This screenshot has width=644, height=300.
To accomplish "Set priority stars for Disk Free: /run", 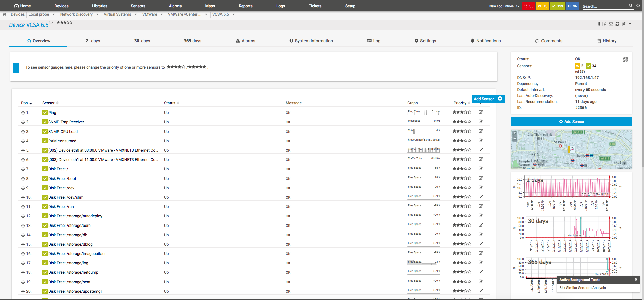I will pos(462,206).
